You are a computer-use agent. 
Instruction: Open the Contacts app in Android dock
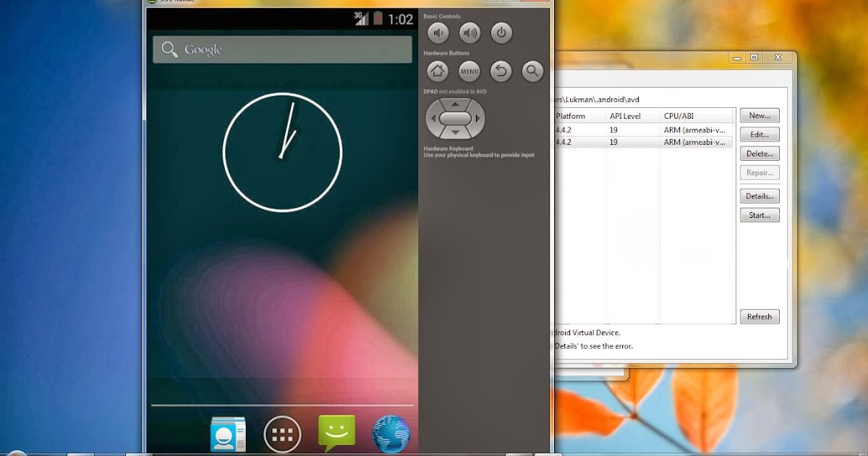[228, 435]
